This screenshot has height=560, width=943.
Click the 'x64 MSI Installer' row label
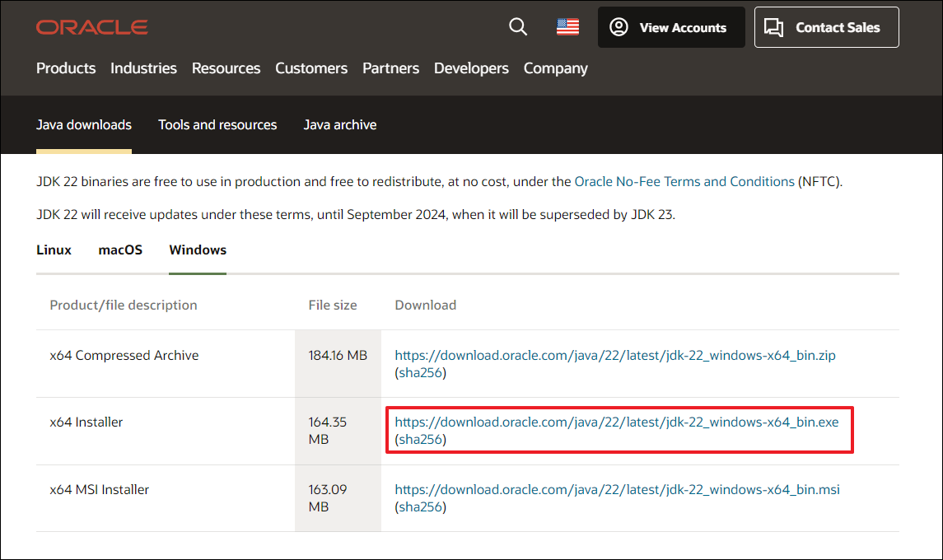tap(99, 489)
